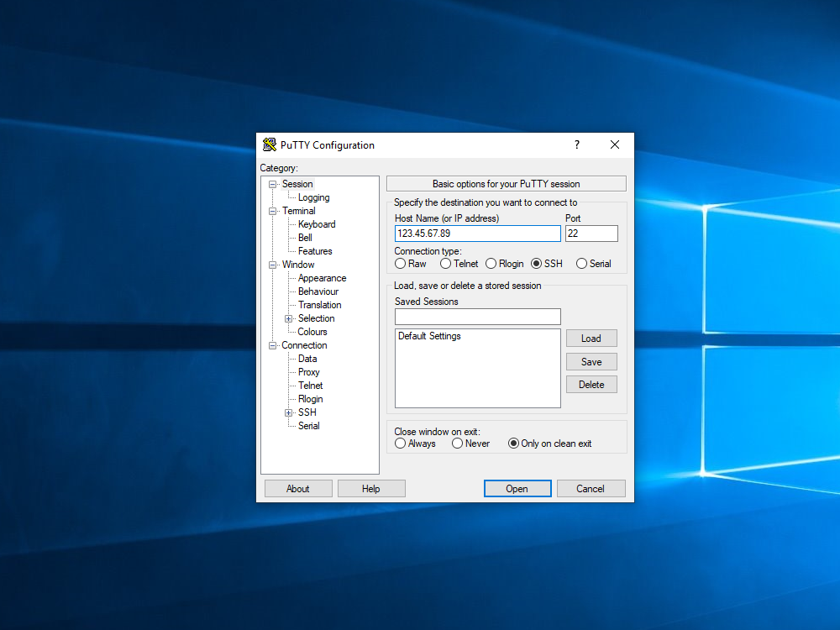Open the Telnet category in tree
Screen dimensions: 840x630
tap(311, 386)
